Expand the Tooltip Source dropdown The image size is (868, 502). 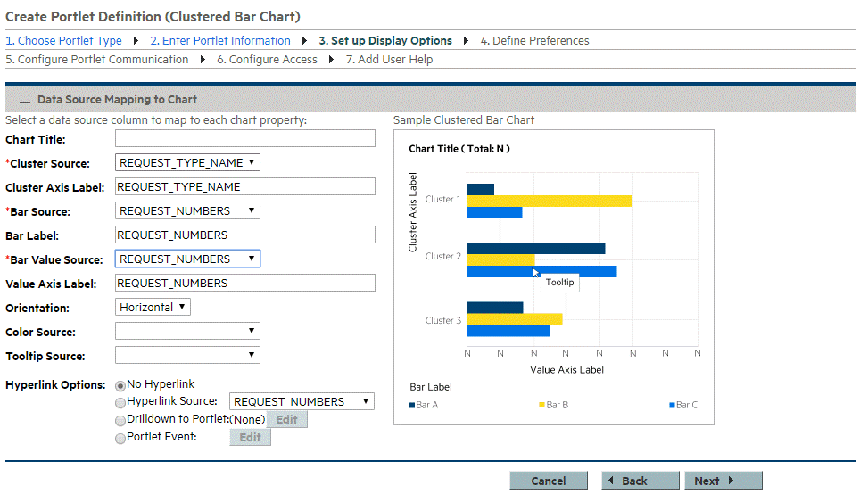click(x=187, y=356)
